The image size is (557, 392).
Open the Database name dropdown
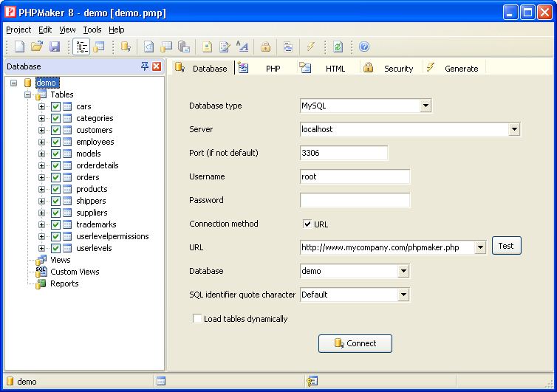pyautogui.click(x=403, y=271)
